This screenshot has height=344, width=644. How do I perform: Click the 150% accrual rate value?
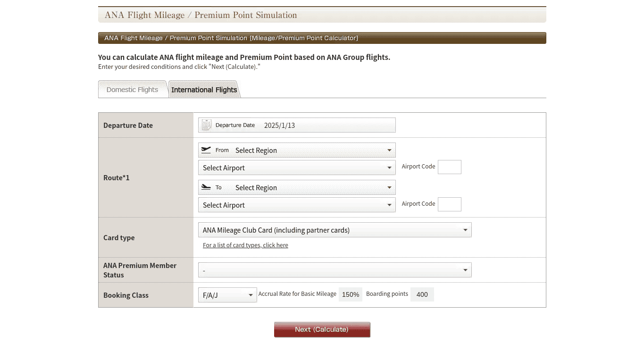[x=351, y=294]
